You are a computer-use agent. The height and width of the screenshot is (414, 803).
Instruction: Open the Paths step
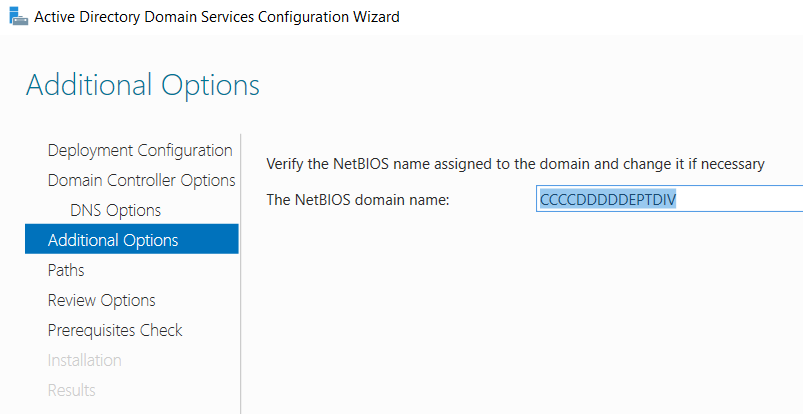(x=66, y=270)
